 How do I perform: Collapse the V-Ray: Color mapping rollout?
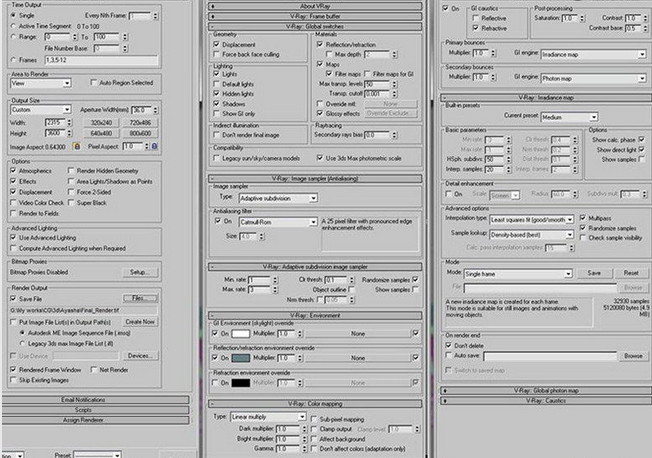point(315,404)
